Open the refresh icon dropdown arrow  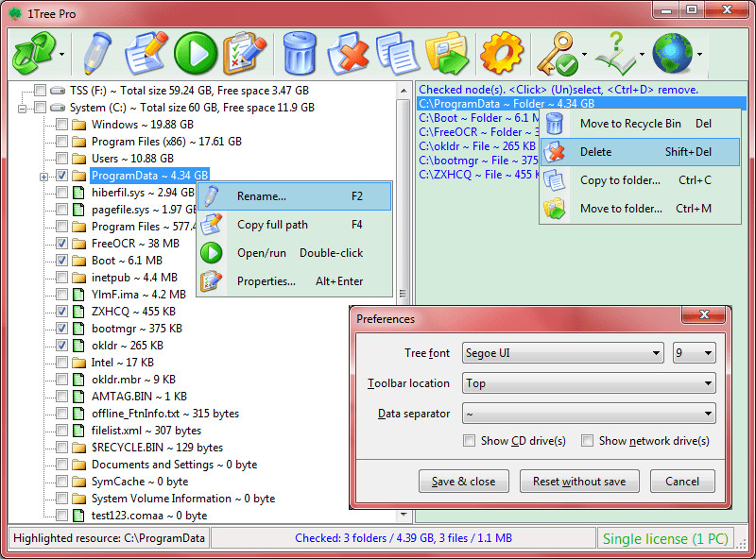point(61,55)
